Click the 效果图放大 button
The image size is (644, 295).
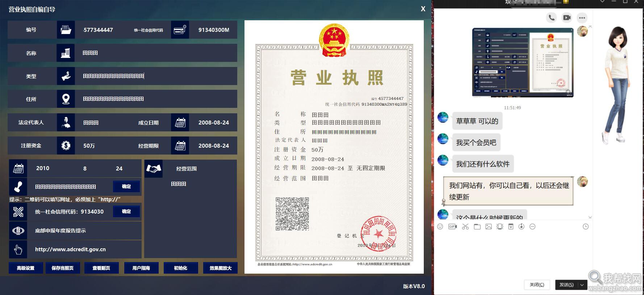[220, 268]
